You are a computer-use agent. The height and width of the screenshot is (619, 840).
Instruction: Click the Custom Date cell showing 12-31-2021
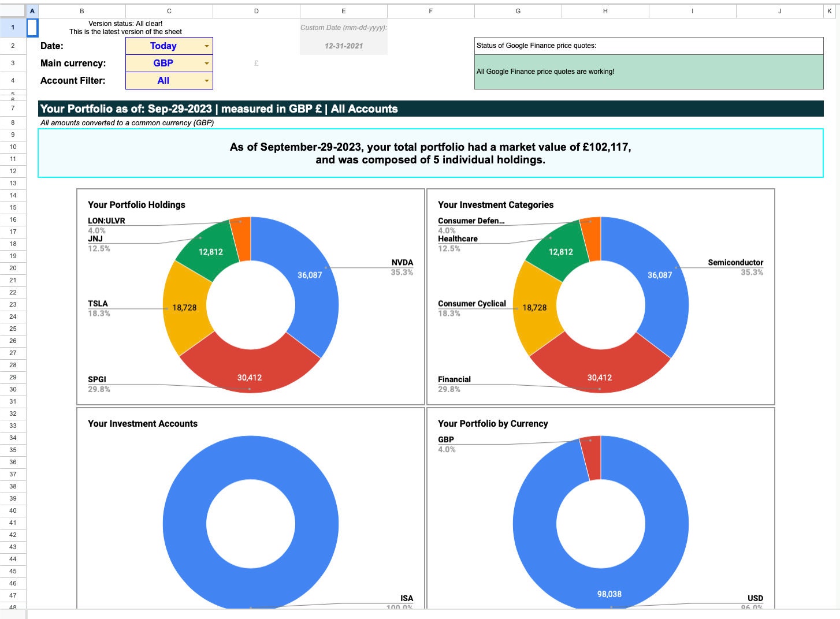(343, 46)
